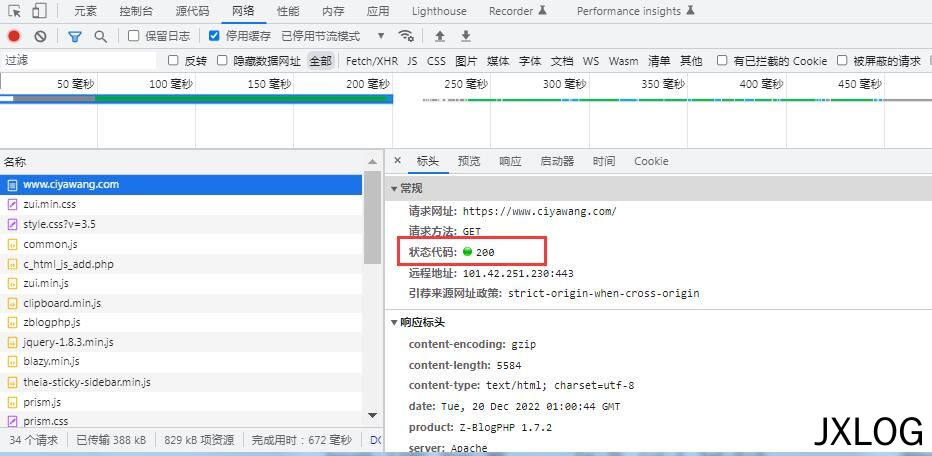Image resolution: width=932 pixels, height=456 pixels.
Task: Open the 内存 tab
Action: pos(333,11)
